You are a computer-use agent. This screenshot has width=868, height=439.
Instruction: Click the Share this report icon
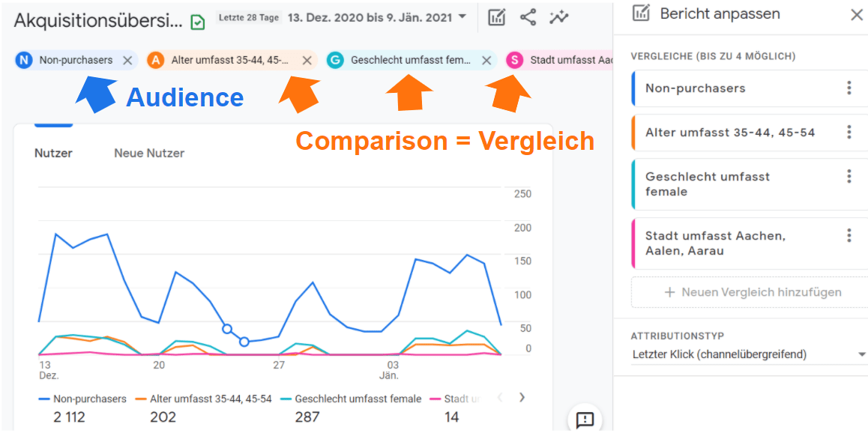pos(528,16)
